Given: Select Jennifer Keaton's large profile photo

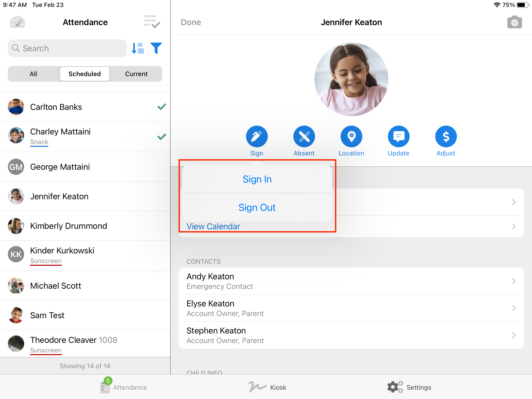Looking at the screenshot, I should pyautogui.click(x=351, y=79).
